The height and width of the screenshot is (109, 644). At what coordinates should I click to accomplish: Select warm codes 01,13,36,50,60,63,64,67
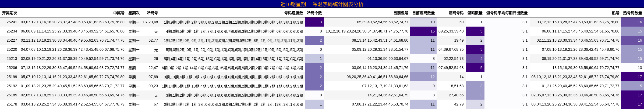[388, 59]
